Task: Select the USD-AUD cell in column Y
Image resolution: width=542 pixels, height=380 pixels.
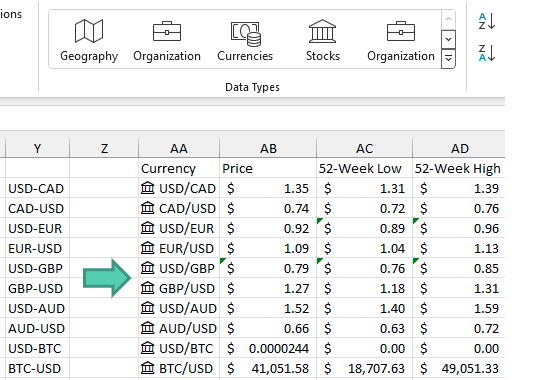Action: [x=37, y=309]
